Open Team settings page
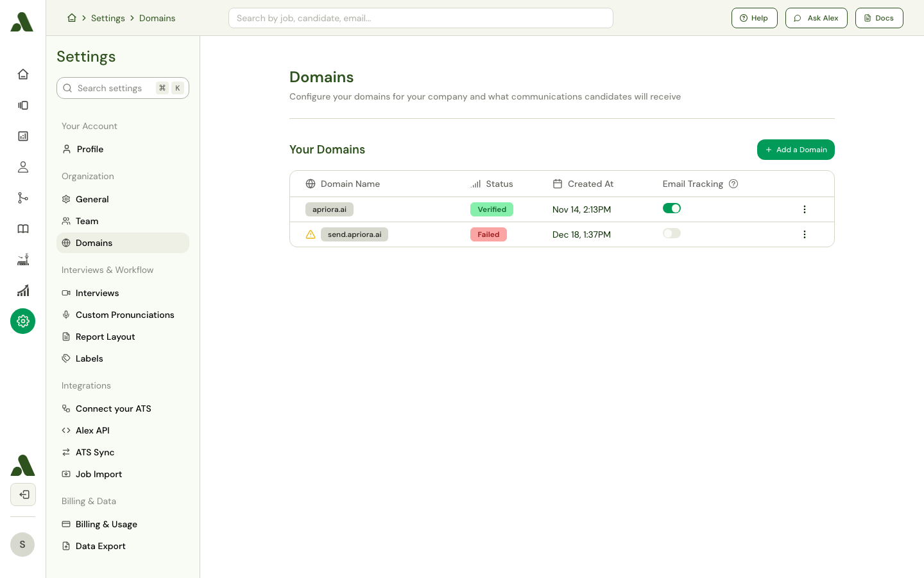Image resolution: width=924 pixels, height=578 pixels. 123,221
